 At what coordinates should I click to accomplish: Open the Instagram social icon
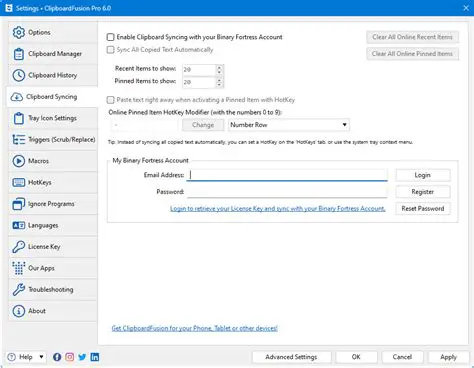tap(70, 357)
